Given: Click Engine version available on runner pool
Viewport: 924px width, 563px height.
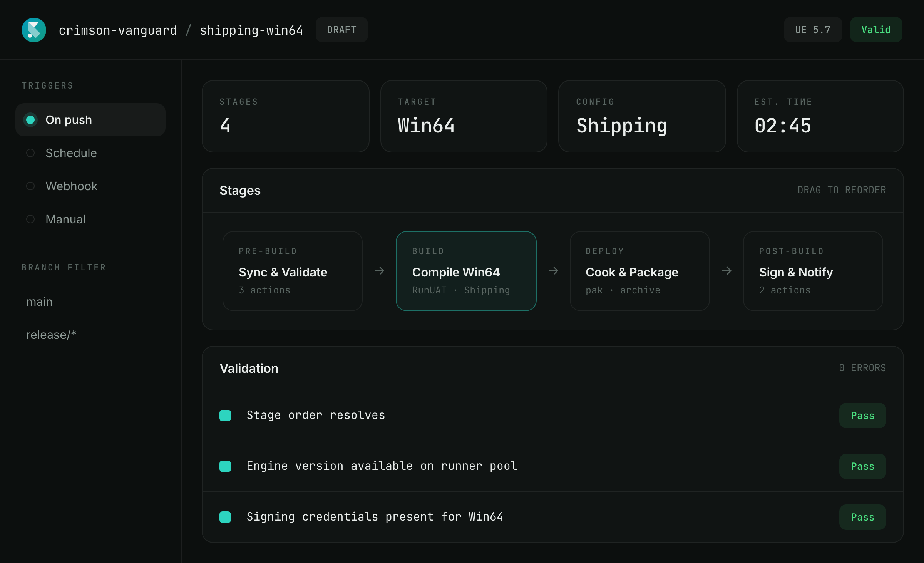Looking at the screenshot, I should 382,466.
